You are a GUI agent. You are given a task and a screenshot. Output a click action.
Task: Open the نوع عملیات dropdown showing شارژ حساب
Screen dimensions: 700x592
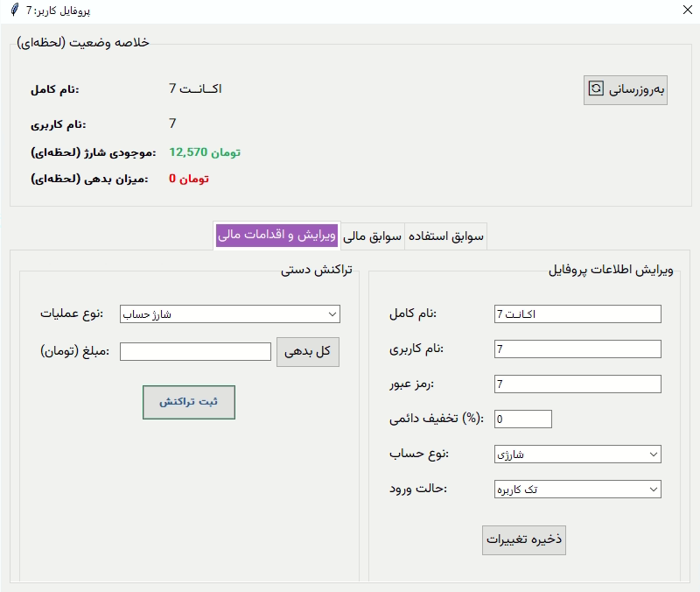click(229, 314)
